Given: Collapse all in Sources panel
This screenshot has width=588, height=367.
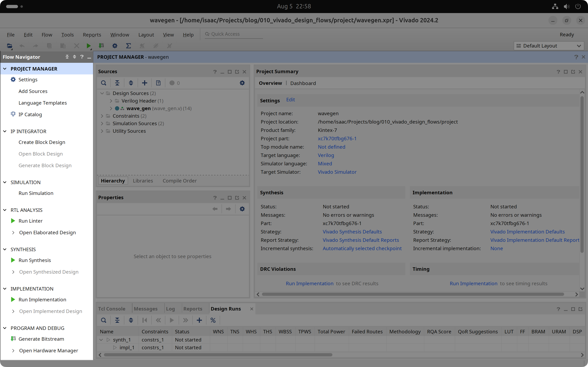Looking at the screenshot, I should click(117, 83).
